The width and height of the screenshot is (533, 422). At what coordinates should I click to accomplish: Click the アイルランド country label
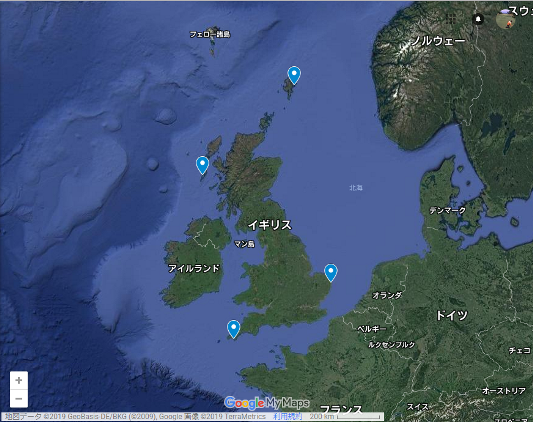point(194,268)
